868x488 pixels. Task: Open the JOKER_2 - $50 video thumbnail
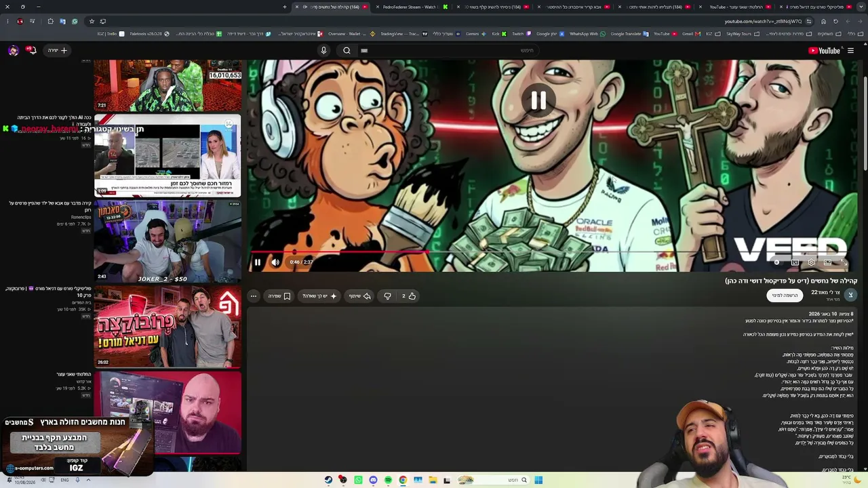(x=167, y=241)
